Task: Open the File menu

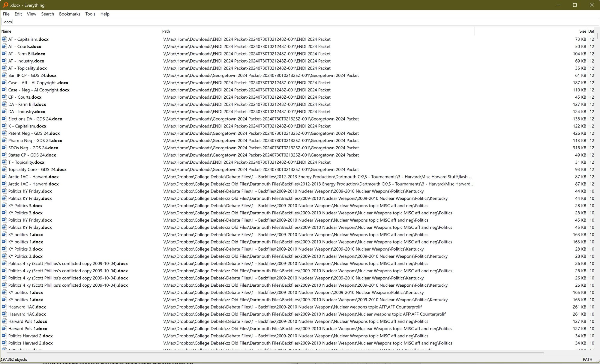Action: point(6,14)
